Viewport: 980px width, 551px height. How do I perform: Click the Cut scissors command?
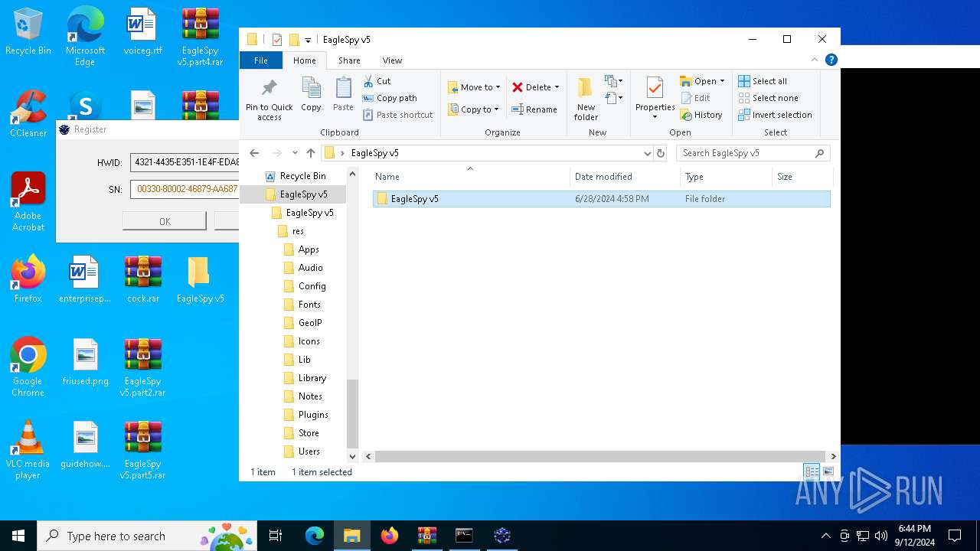(x=377, y=81)
